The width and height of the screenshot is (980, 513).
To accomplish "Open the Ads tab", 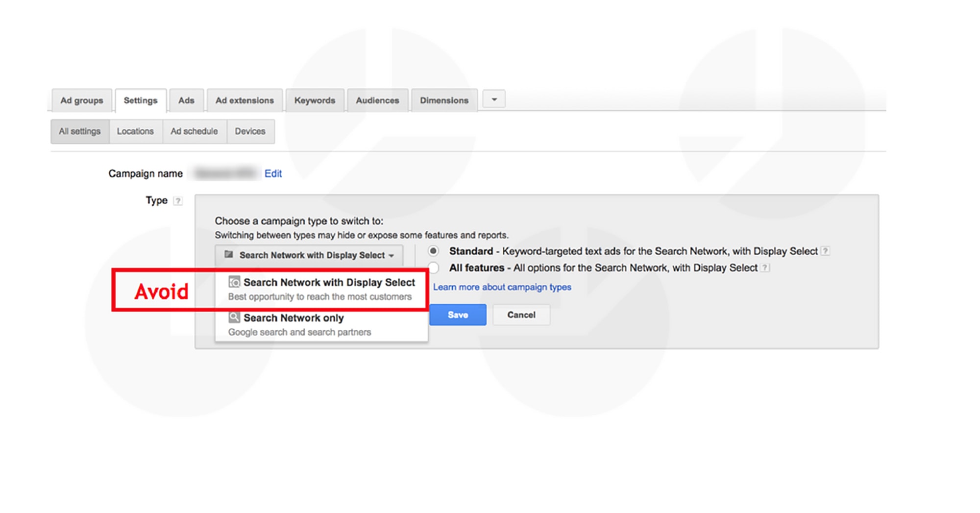I will [186, 100].
